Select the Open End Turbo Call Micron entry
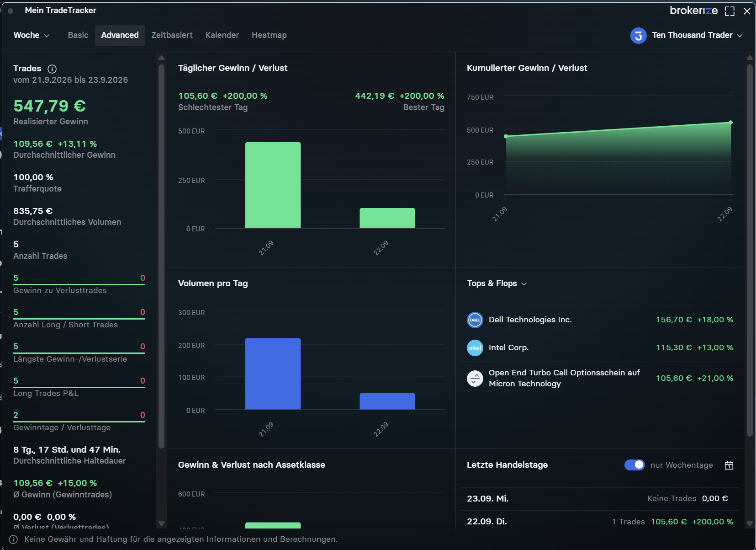756x550 pixels. click(600, 379)
